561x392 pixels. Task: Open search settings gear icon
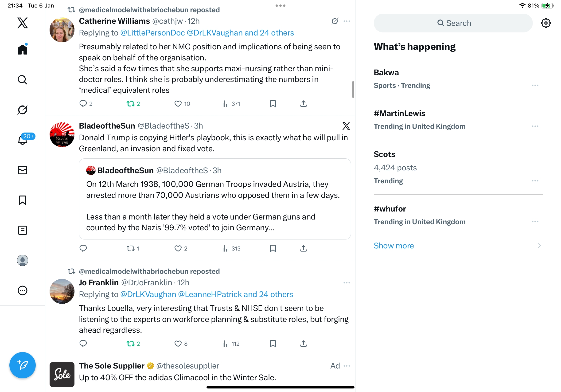[x=545, y=23]
